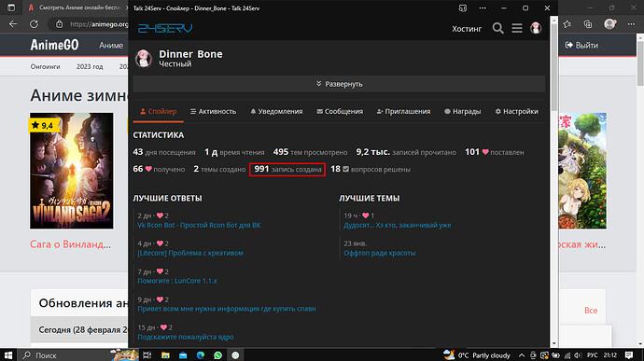Viewport: 644px width, 361px height.
Task: Switch to the Активность tab
Action: 213,111
